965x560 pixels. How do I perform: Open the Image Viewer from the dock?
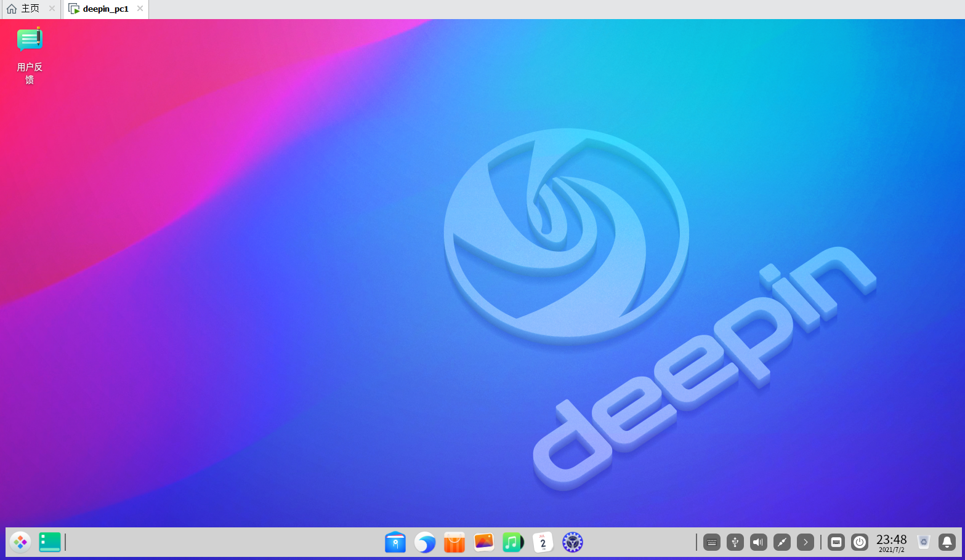point(483,542)
